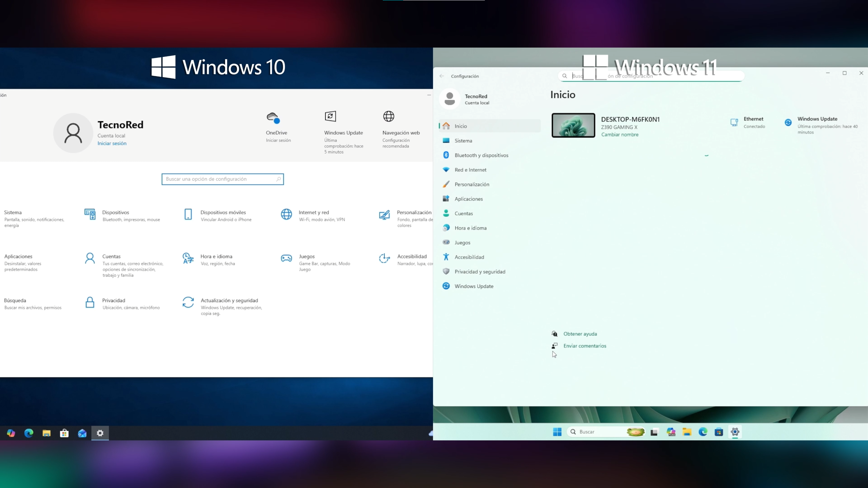The image size is (868, 488).
Task: Open Privacidad category in Windows 10
Action: pos(122,304)
